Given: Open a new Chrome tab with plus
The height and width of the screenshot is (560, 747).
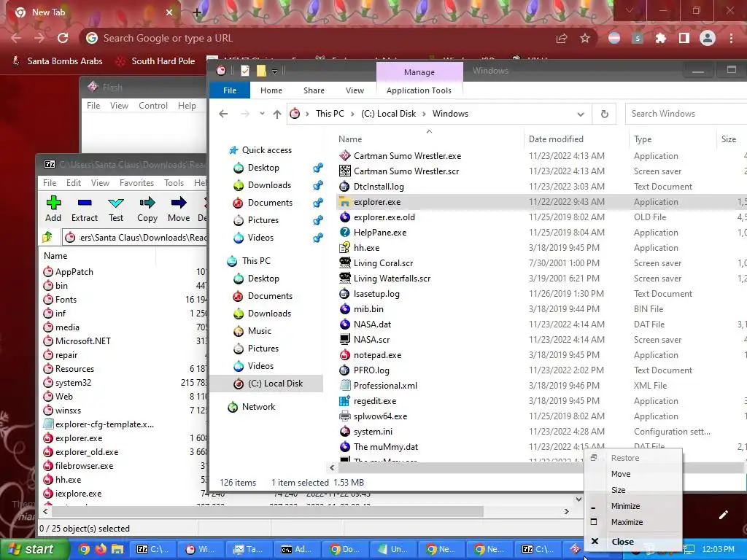Looking at the screenshot, I should 197,12.
